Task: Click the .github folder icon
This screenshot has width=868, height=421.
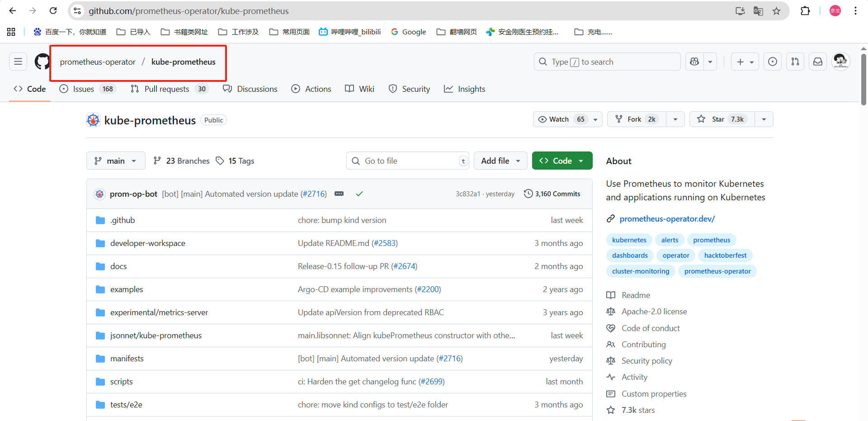Action: [100, 220]
